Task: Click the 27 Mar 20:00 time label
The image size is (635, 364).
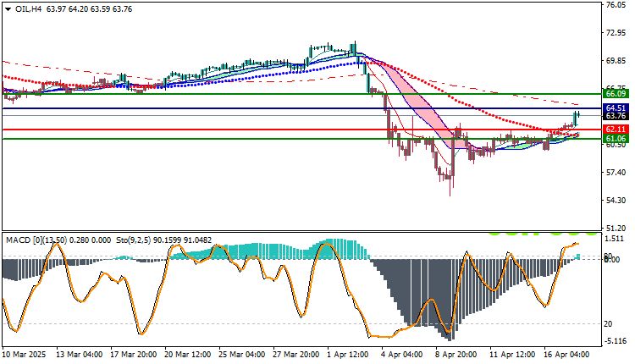Action: 296,355
